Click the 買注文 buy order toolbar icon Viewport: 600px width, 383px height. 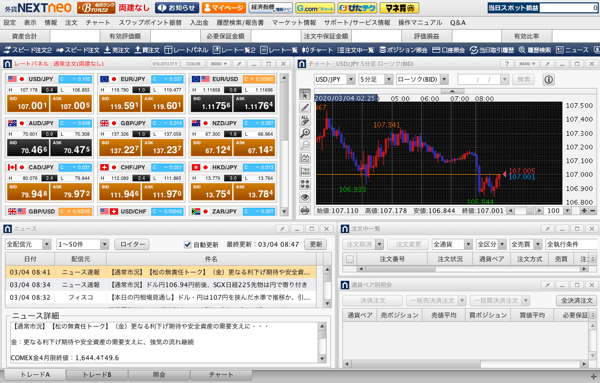[x=147, y=50]
